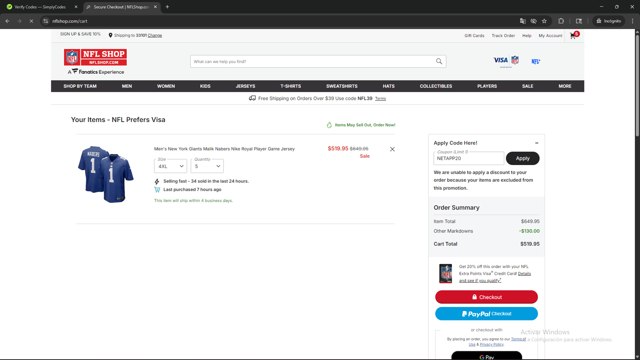Open the new tab plus button
640x360 pixels.
(167, 7)
